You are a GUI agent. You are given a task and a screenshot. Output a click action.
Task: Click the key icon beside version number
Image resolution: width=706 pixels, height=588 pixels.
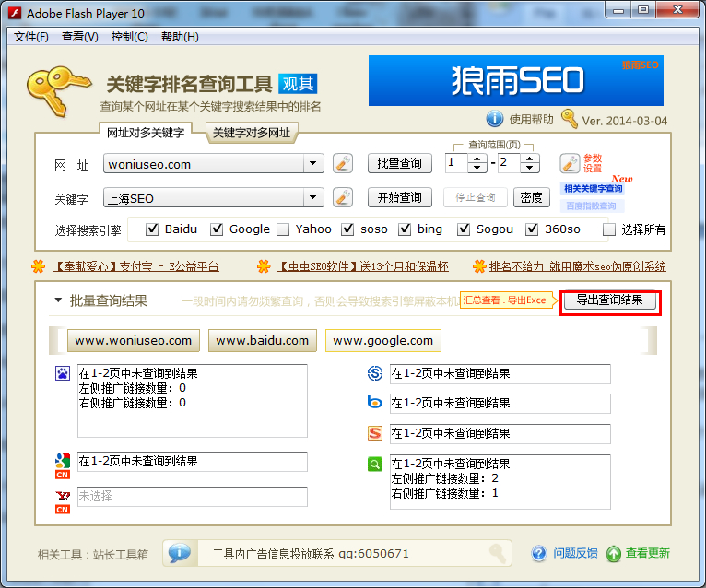pos(569,119)
